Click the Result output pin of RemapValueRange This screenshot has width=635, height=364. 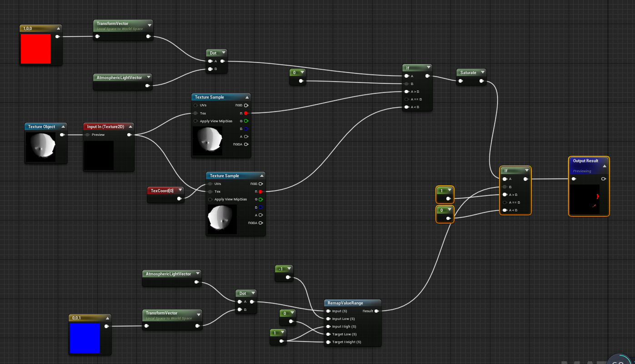click(x=376, y=311)
